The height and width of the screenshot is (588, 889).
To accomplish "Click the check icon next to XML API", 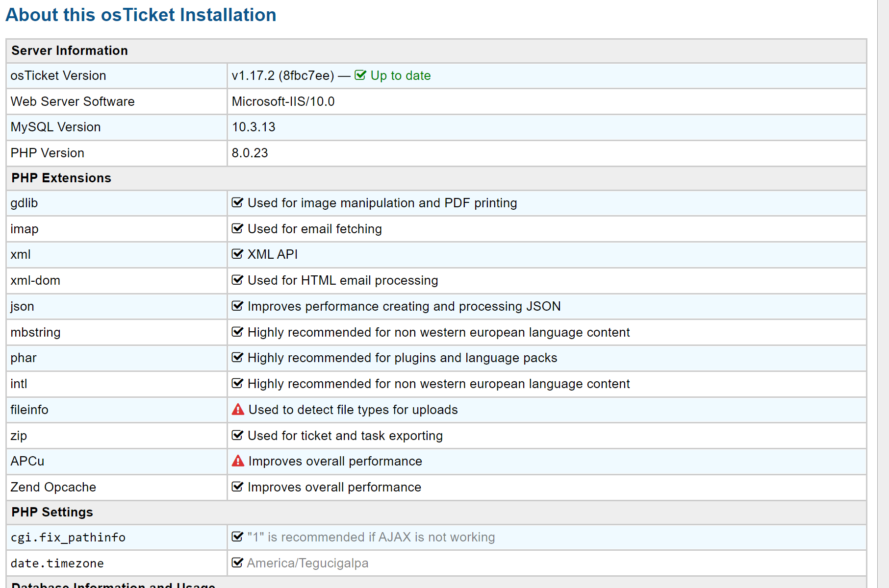I will coord(237,254).
